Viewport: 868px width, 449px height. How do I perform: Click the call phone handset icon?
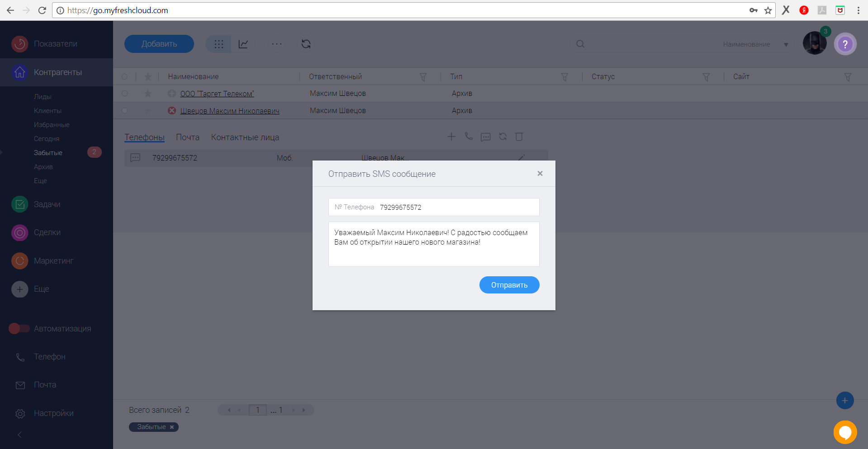click(x=469, y=137)
